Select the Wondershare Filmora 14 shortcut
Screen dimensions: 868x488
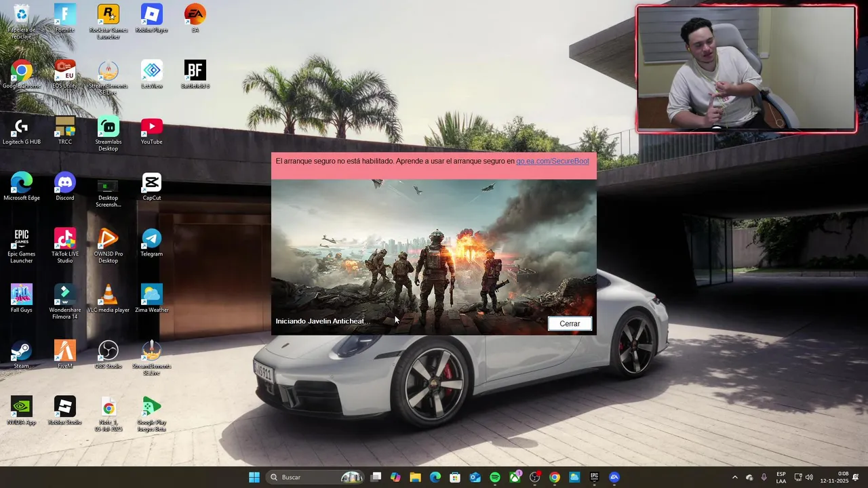point(64,302)
